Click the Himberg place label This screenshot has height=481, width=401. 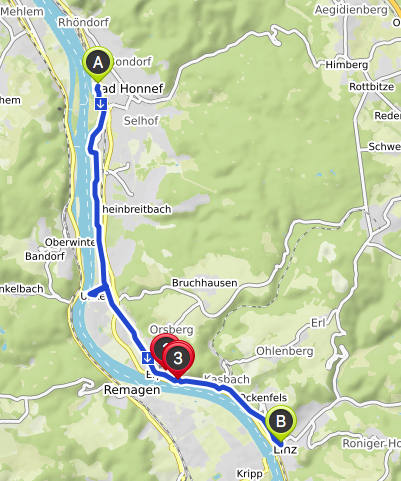click(x=347, y=65)
